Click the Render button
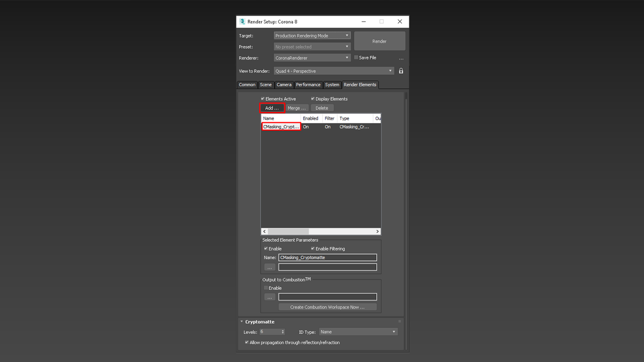This screenshot has height=362, width=644. [379, 41]
